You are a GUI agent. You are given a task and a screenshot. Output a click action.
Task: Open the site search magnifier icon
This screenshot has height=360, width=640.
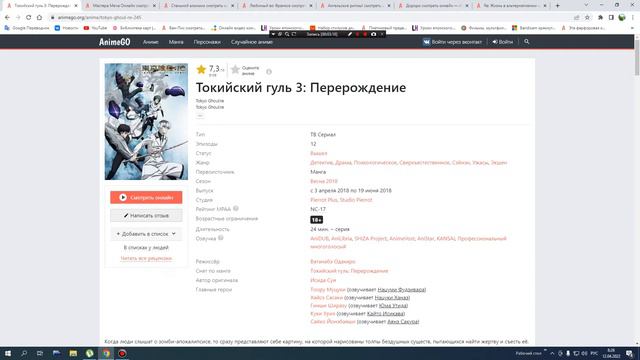pyautogui.click(x=527, y=42)
